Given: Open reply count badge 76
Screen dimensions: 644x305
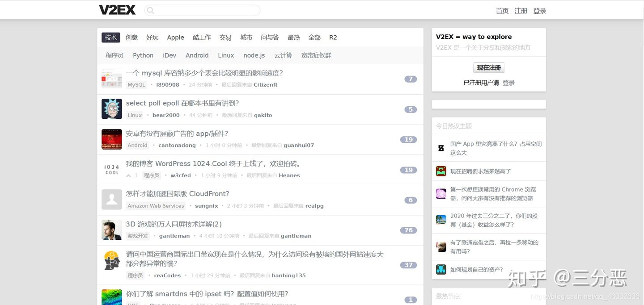Looking at the screenshot, I should click(x=408, y=230).
